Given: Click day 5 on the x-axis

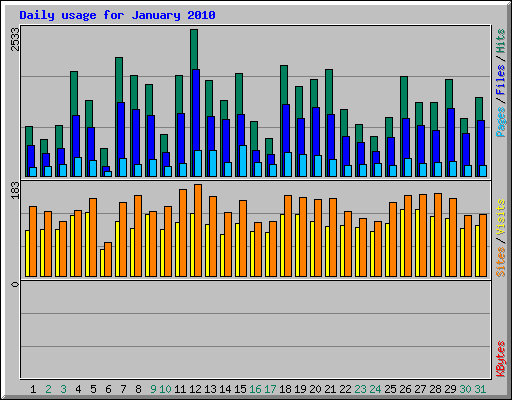Looking at the screenshot, I should coord(93,389).
